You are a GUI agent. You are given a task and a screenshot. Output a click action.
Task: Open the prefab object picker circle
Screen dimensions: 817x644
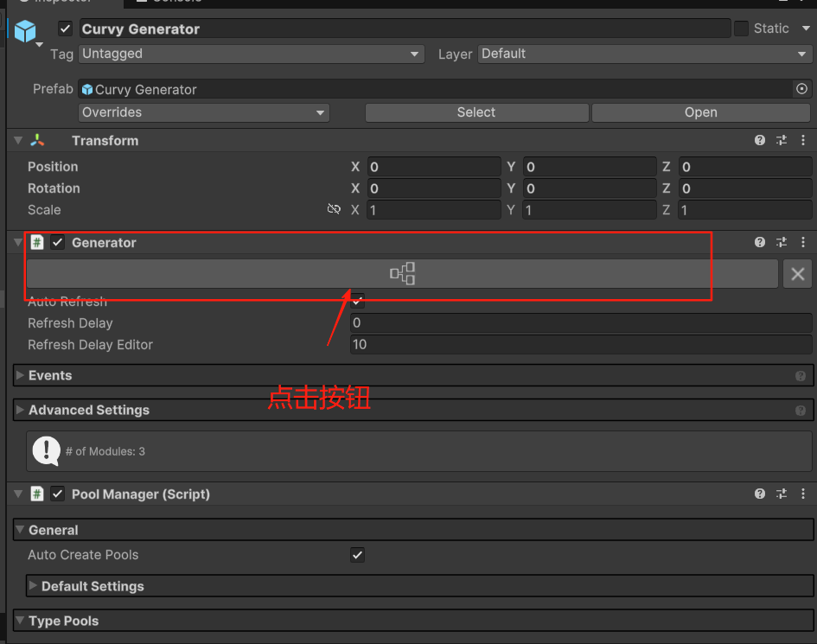[801, 89]
